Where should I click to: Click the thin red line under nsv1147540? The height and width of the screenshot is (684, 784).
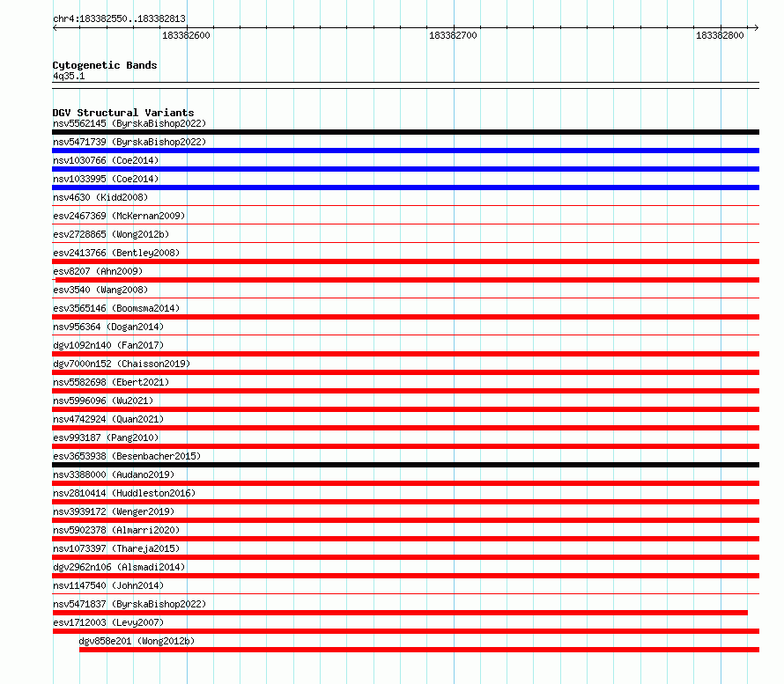point(405,593)
